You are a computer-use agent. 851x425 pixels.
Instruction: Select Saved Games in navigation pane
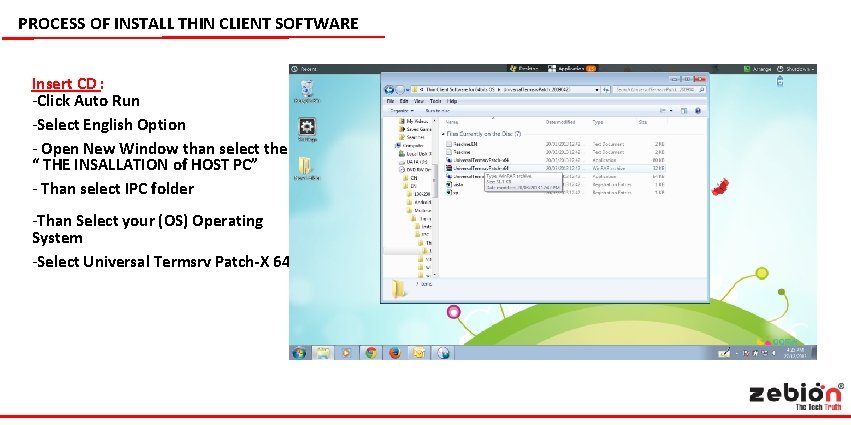coord(415,129)
